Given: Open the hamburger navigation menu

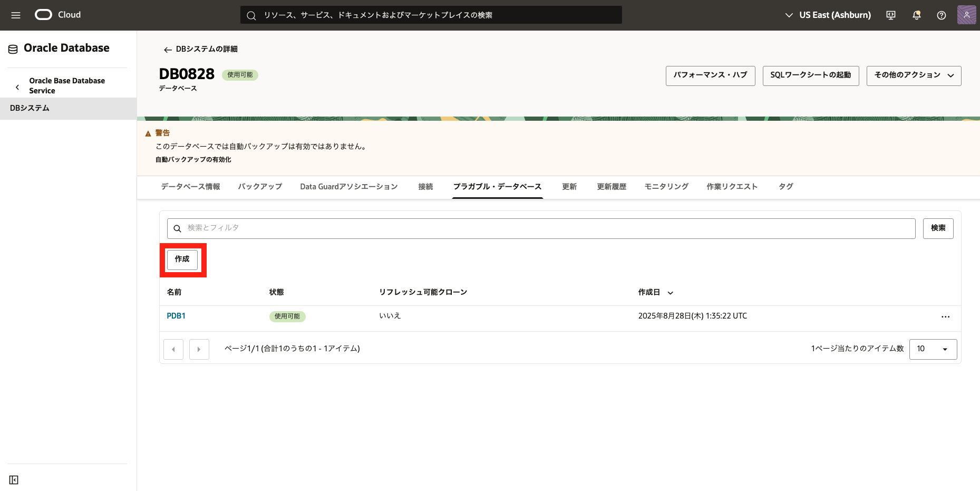Looking at the screenshot, I should 16,15.
